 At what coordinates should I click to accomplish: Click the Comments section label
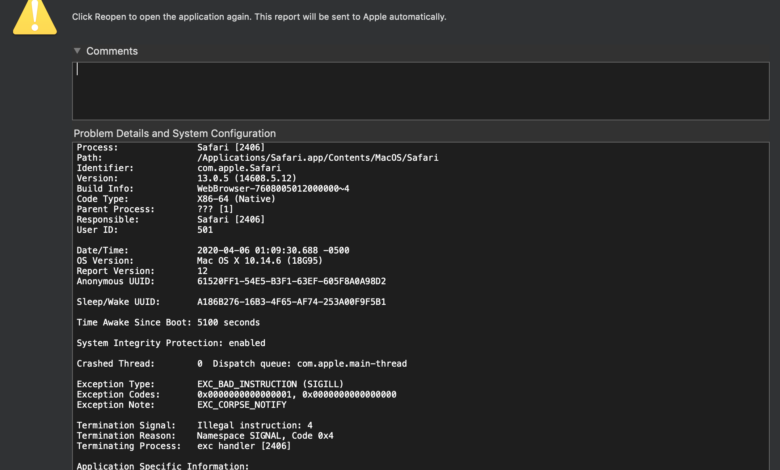[112, 51]
